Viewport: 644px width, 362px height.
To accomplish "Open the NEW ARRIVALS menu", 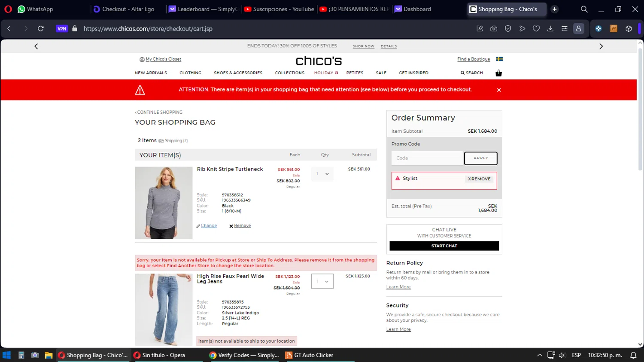I will [x=151, y=73].
